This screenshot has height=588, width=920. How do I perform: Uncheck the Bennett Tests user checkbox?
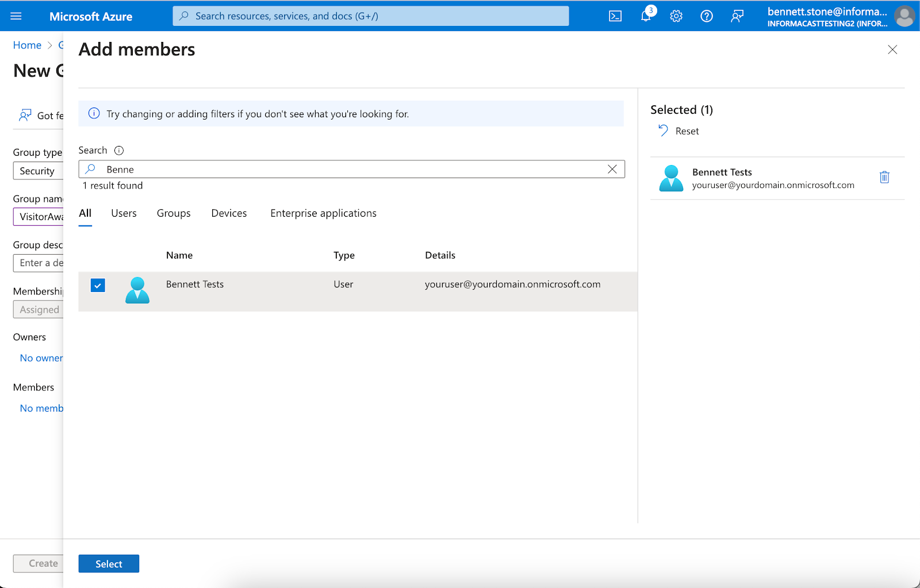(98, 285)
